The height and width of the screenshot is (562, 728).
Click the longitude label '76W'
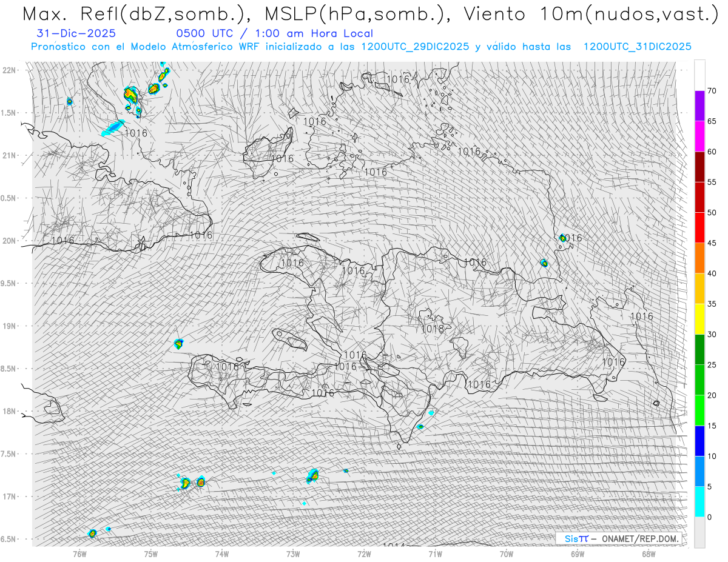[79, 554]
